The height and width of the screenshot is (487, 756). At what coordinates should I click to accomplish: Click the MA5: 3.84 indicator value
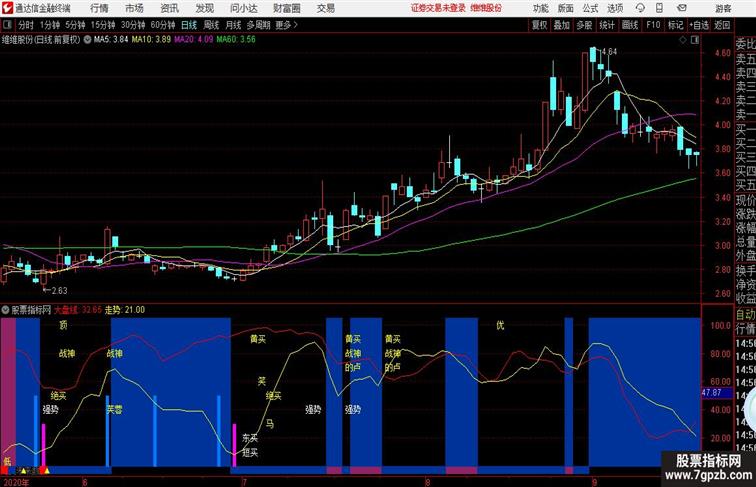pos(111,40)
